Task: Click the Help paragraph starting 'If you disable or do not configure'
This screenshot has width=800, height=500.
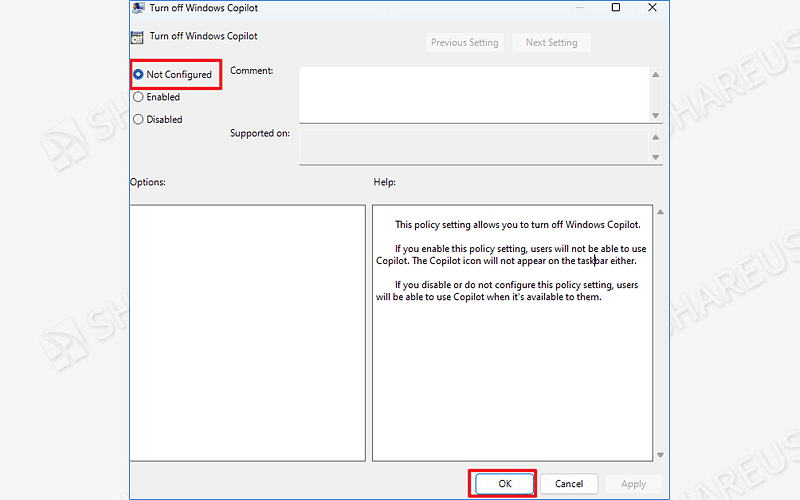Action: coord(507,291)
